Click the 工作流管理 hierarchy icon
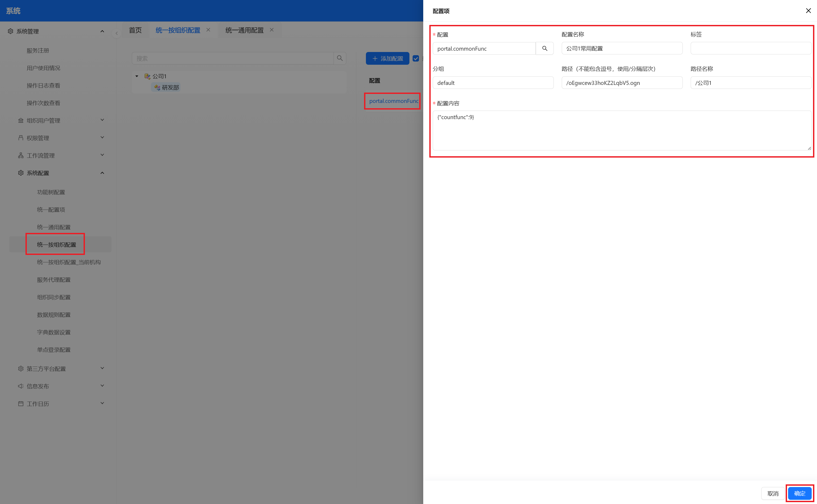This screenshot has height=504, width=817. tap(21, 155)
